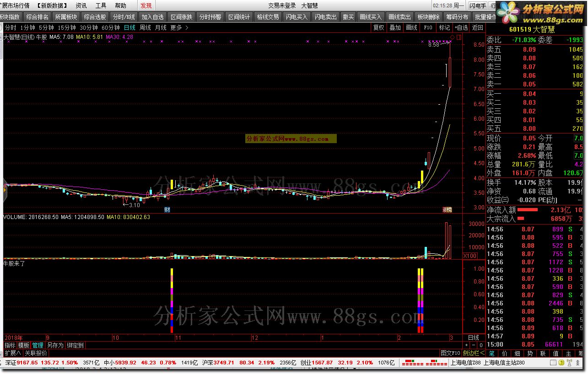
Task: Select the 价 tab in the side panel
Action: (x=504, y=353)
